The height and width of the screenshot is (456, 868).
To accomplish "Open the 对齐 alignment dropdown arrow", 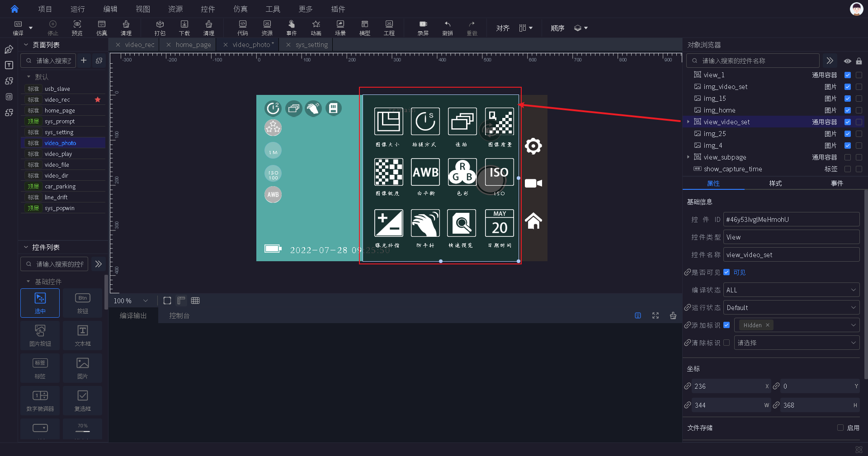I will coord(531,28).
